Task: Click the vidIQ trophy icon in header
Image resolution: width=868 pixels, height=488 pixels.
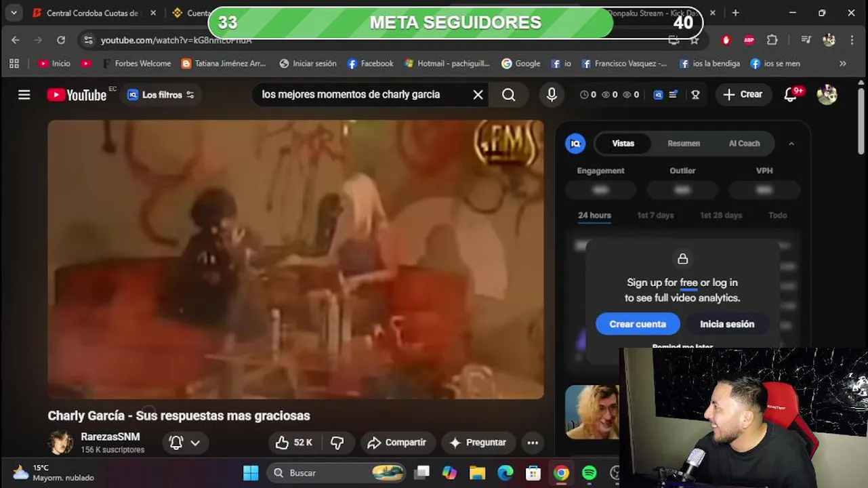Action: [x=695, y=95]
